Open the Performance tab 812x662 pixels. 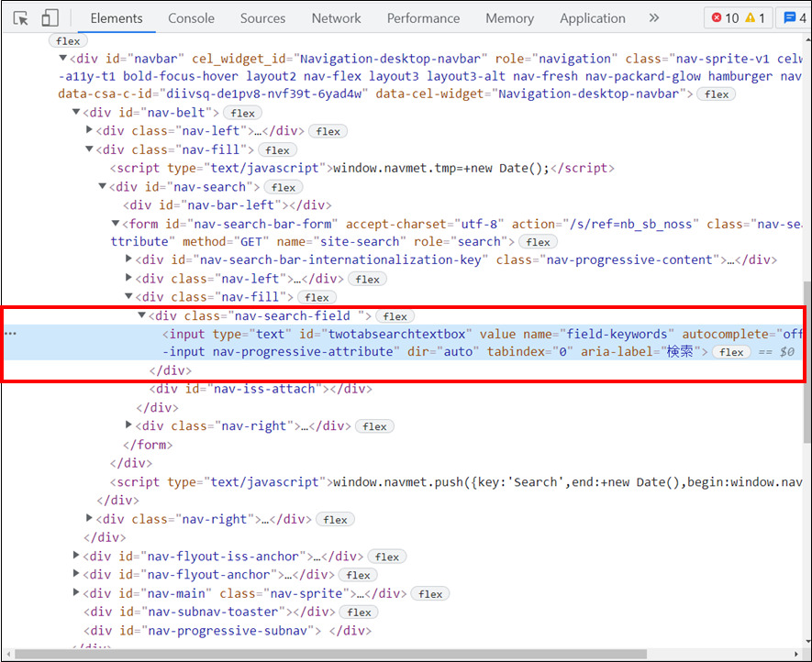click(x=423, y=18)
